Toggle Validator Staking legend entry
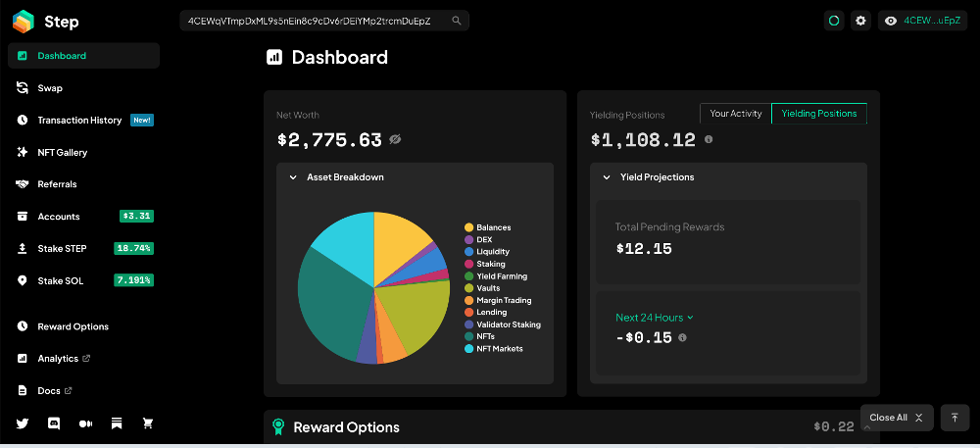Screen dimensions: 980x448 [x=503, y=324]
